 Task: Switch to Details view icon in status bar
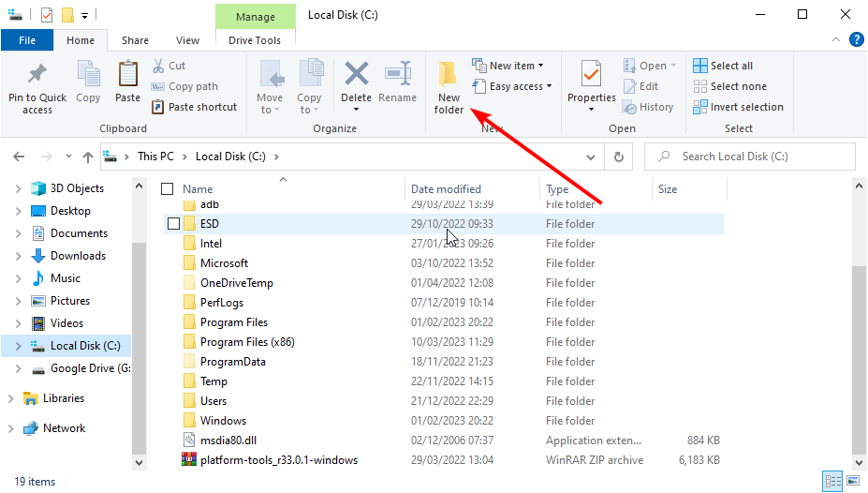[x=832, y=481]
